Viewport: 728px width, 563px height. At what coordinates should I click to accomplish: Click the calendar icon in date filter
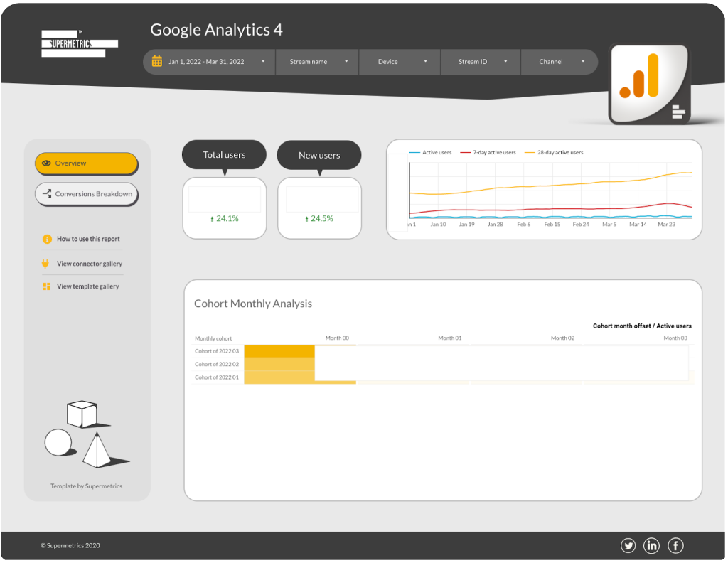[157, 61]
